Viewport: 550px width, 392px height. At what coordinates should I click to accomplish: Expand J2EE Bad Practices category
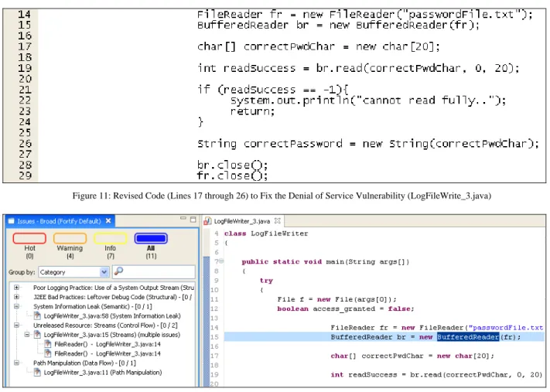click(x=16, y=297)
